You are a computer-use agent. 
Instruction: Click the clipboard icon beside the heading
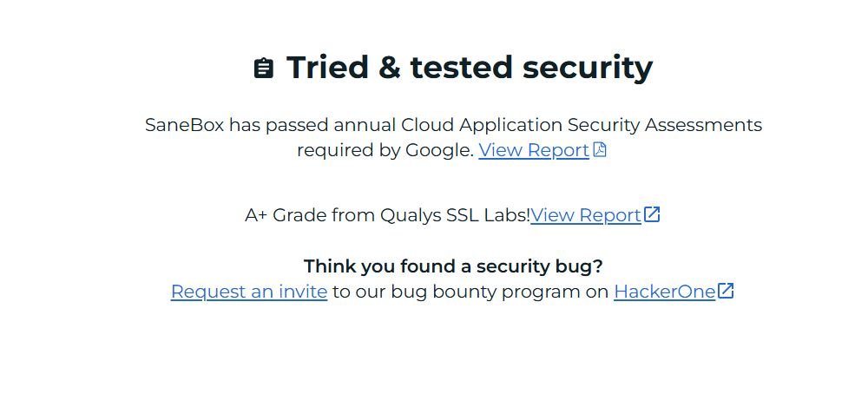click(x=264, y=68)
